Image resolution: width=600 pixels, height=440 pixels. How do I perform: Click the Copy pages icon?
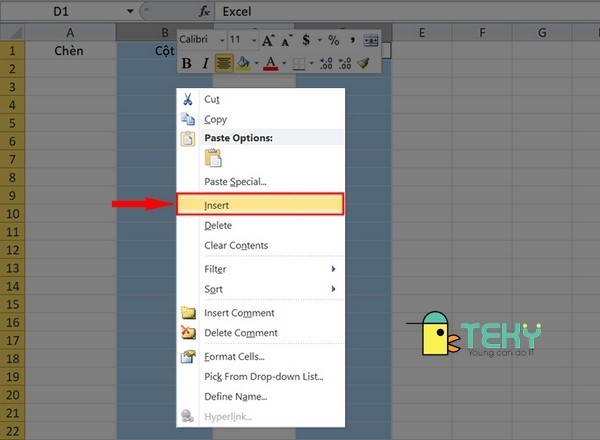188,119
